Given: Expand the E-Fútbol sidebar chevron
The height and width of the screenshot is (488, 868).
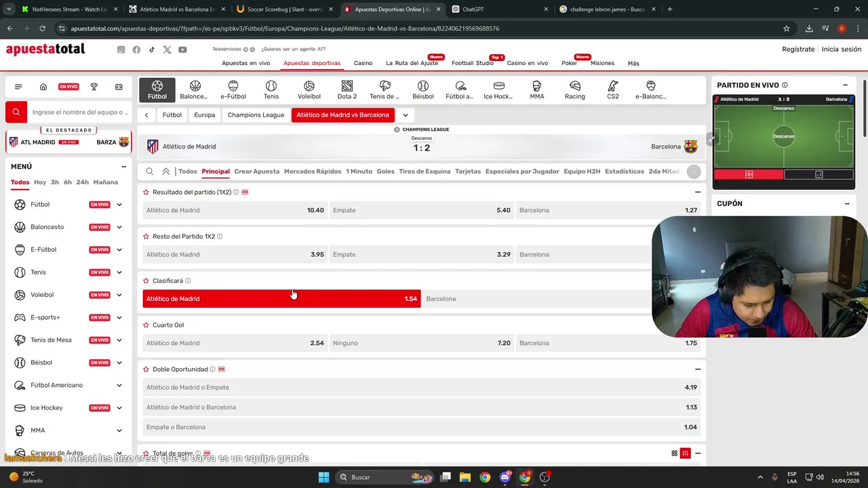Looking at the screenshot, I should pyautogui.click(x=119, y=249).
